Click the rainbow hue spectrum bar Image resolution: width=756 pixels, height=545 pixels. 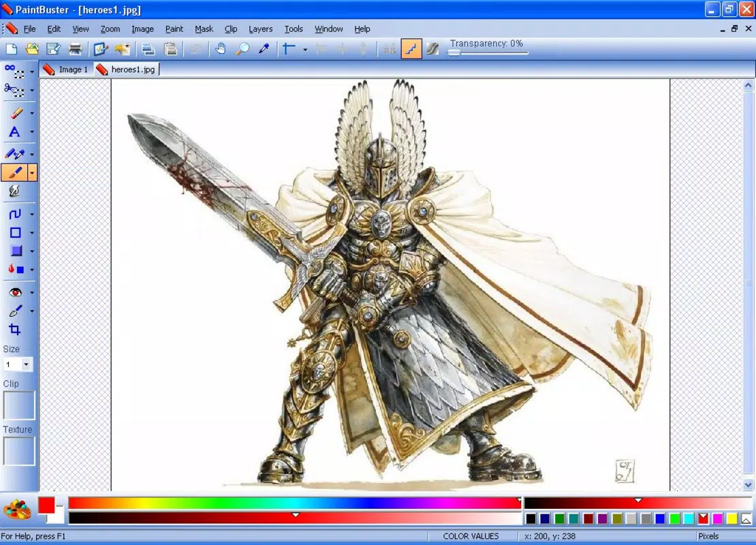294,503
